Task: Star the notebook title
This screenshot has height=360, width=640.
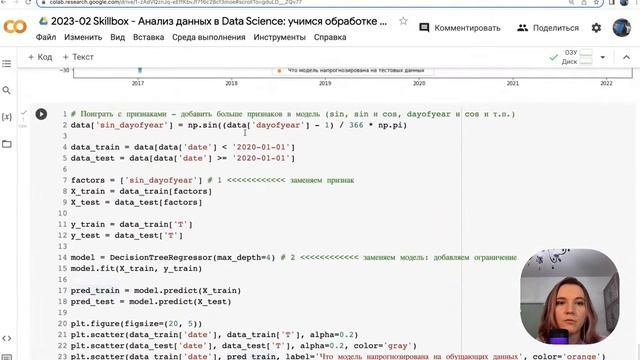Action: [403, 21]
